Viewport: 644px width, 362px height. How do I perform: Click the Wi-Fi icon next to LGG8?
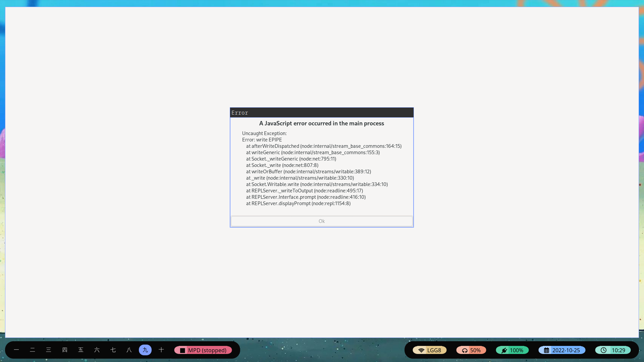422,350
